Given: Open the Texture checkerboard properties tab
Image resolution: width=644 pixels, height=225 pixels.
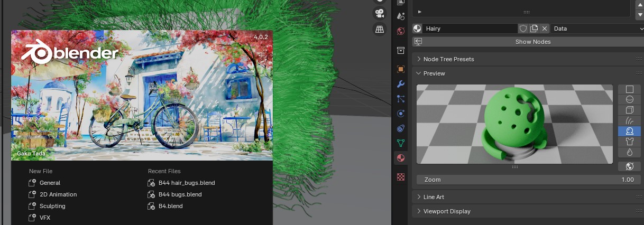Looking at the screenshot, I should click(x=401, y=177).
